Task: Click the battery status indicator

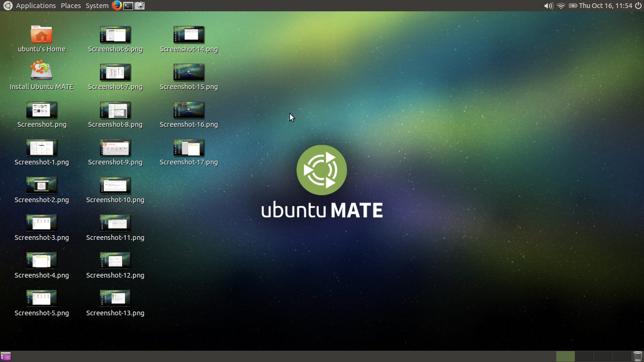Action: coord(573,6)
